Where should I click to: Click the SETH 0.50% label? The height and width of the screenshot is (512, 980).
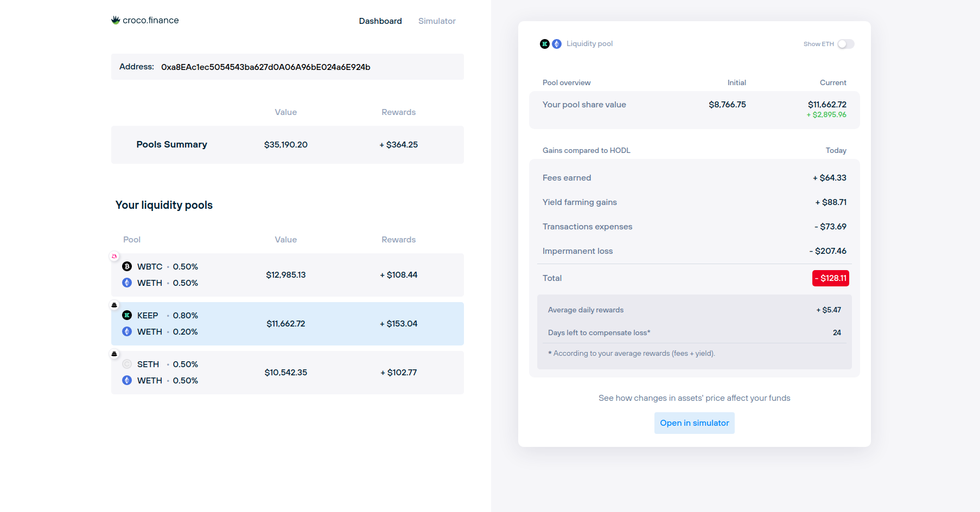(168, 364)
